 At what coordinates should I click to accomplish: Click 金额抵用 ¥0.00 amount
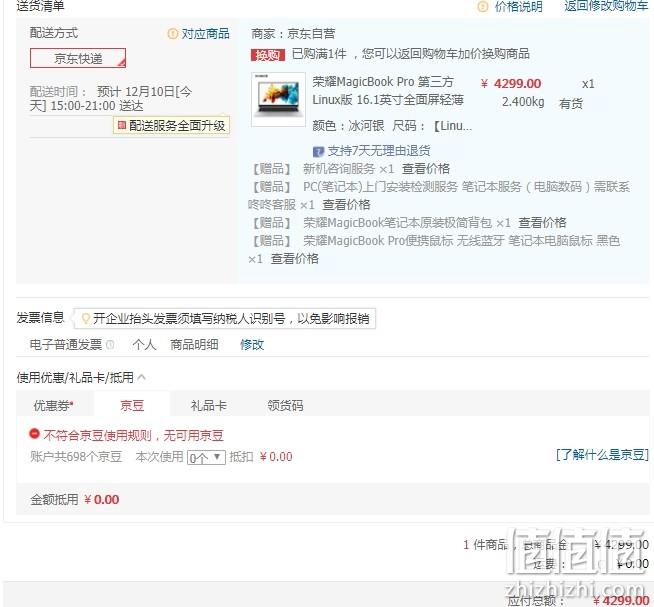tap(102, 499)
